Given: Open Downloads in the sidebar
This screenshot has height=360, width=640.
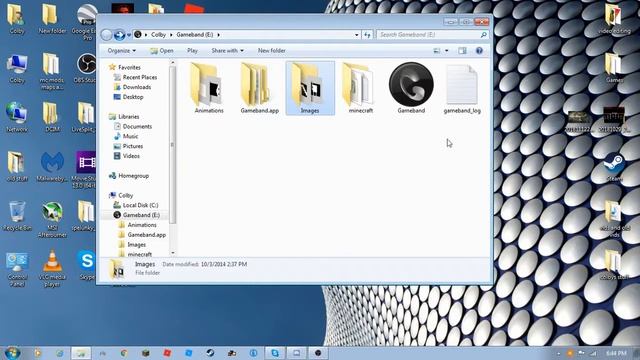Looking at the screenshot, I should click(x=137, y=87).
